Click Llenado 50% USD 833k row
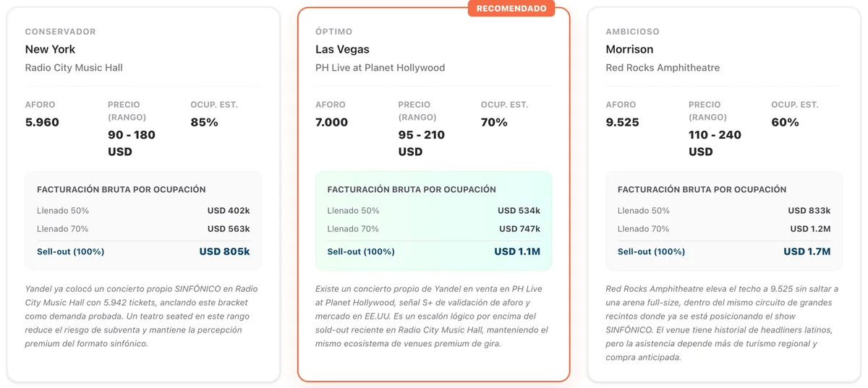The width and height of the screenshot is (868, 388). tap(724, 211)
